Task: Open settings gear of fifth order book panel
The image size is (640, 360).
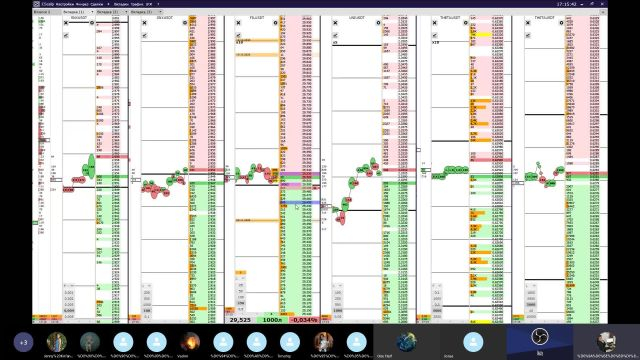Action: [x=465, y=23]
